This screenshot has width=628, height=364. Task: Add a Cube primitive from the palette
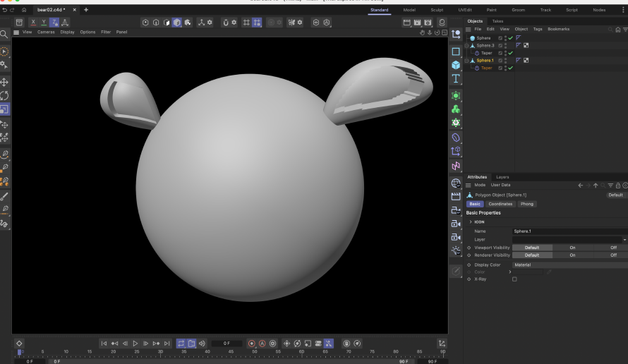(x=456, y=65)
